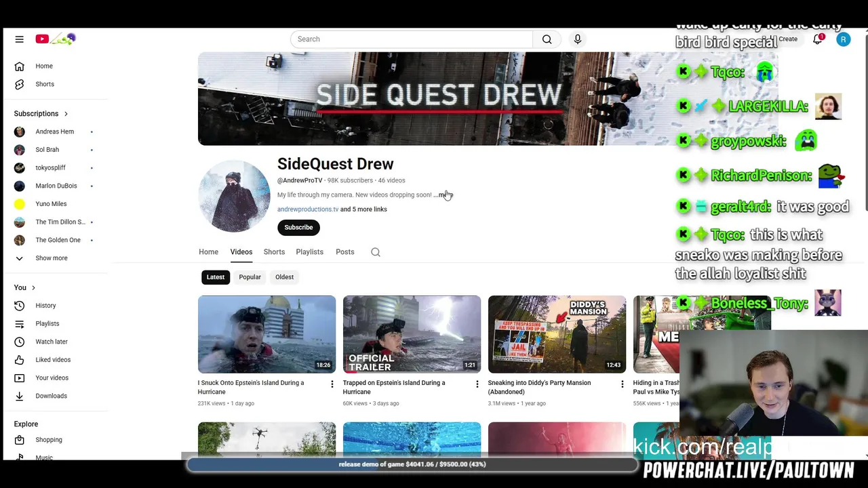Play the Official Trailer thumbnail
The width and height of the screenshot is (868, 488).
412,334
